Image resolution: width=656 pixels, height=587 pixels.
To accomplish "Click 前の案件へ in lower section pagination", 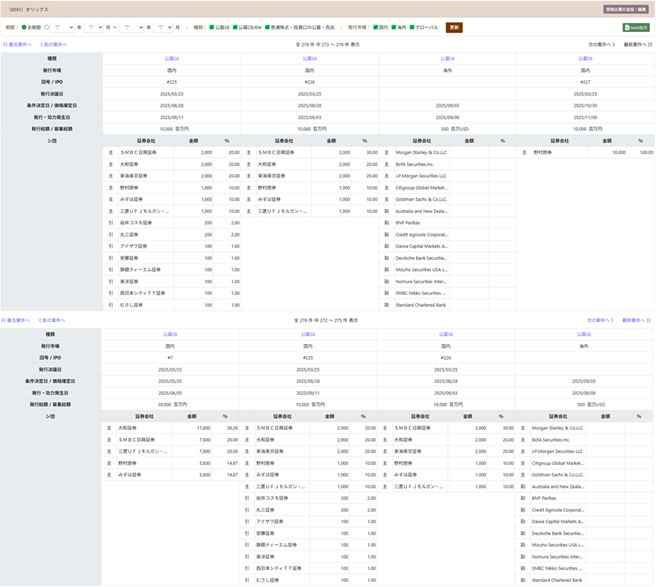I will (x=53, y=321).
